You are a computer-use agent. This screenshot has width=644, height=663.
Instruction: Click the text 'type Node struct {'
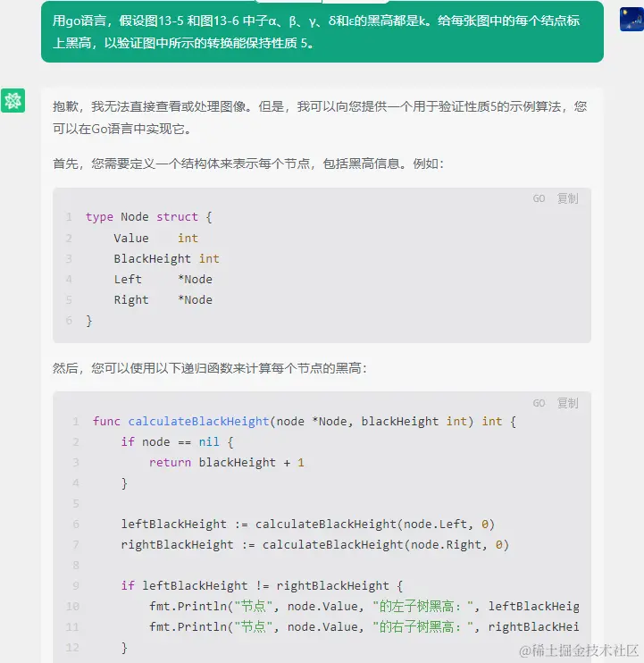(149, 217)
